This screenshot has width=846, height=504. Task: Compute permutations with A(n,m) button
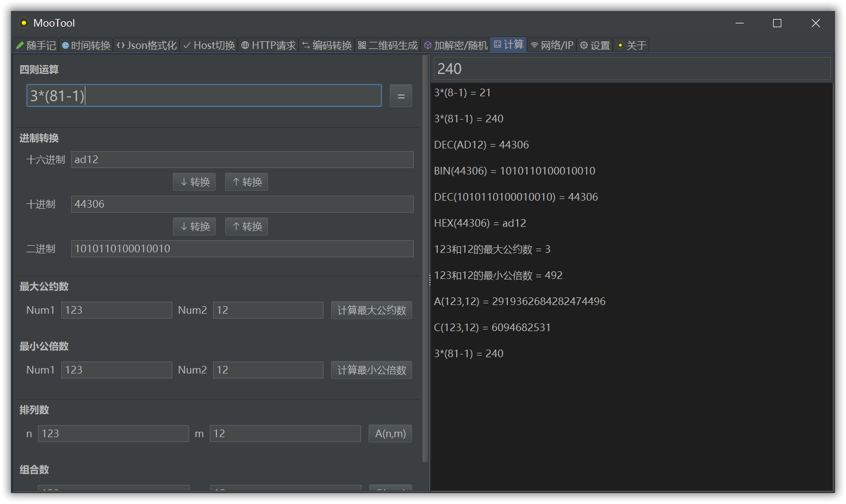[x=390, y=434]
